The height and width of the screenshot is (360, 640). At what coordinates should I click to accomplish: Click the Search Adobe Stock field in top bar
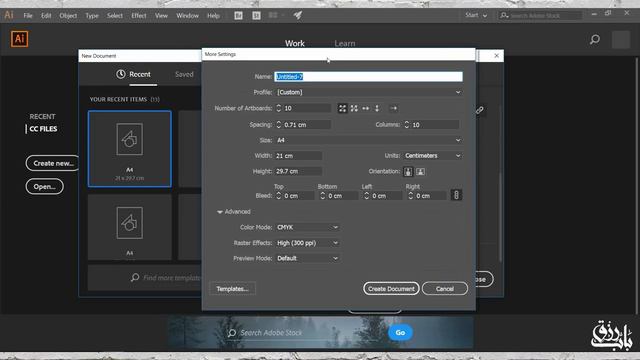[540, 16]
